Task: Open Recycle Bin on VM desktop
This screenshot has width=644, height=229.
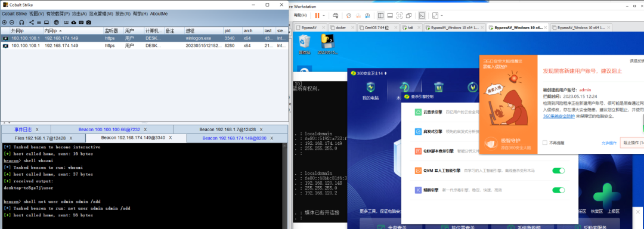Action: tap(304, 44)
